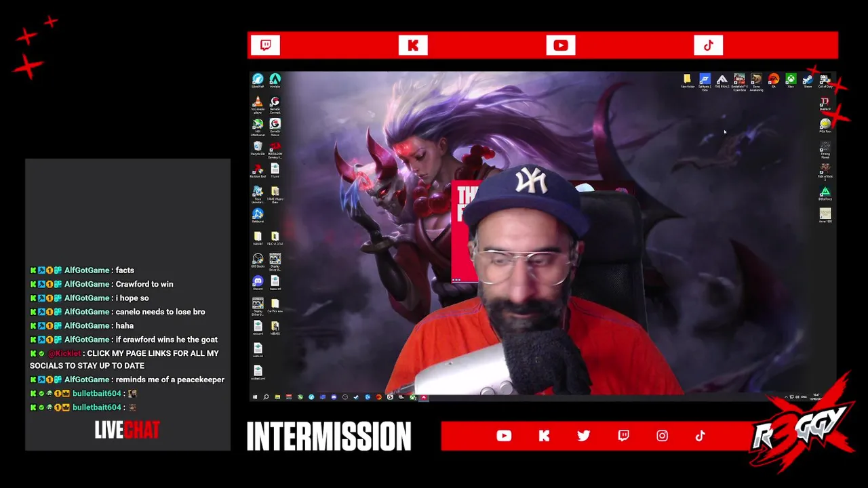Open the Xbox desktop shortcut
The height and width of the screenshot is (488, 868).
pyautogui.click(x=791, y=81)
